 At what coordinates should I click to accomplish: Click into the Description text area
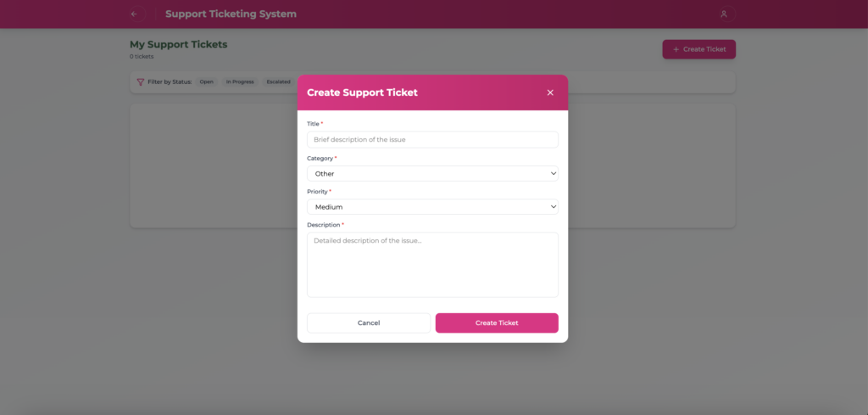pos(432,265)
